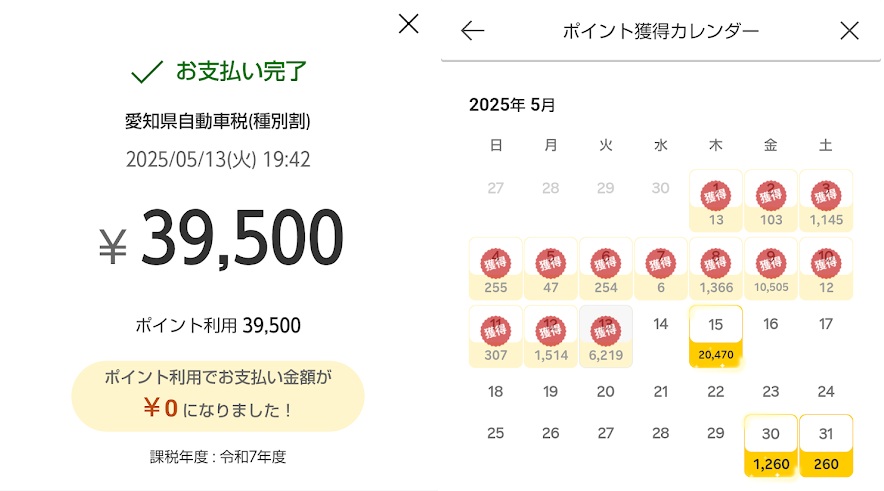Close the payment complete screen
Viewport: 884px width, 491px height.
[408, 24]
